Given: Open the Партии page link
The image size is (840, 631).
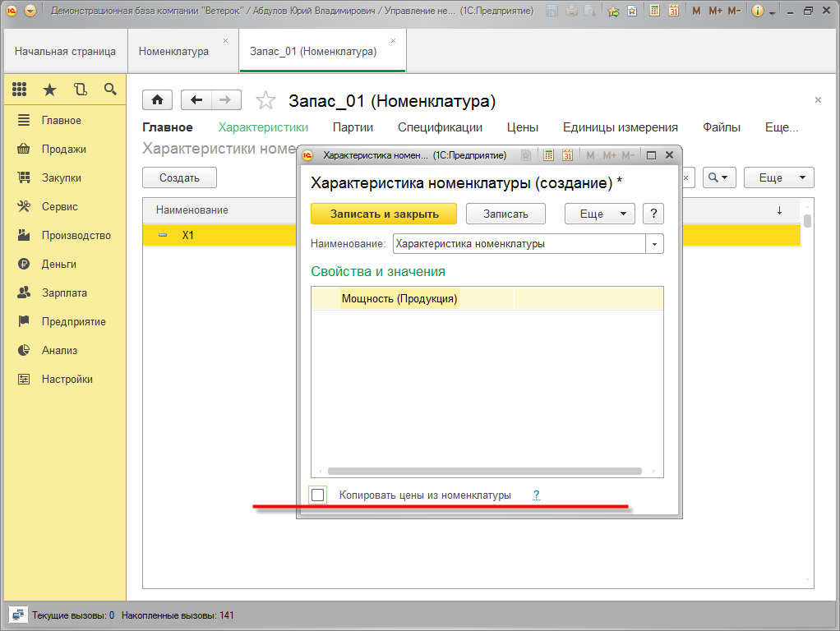Looking at the screenshot, I should 353,127.
